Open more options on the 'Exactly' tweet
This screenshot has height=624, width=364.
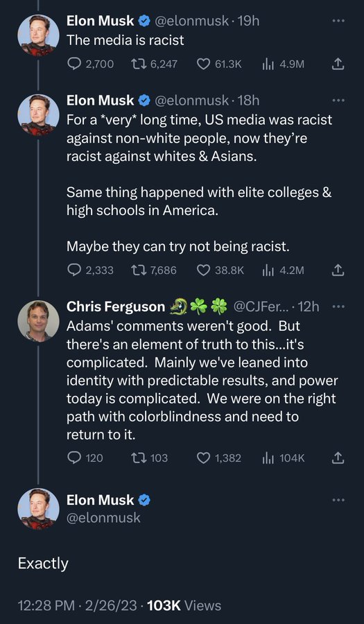338,499
